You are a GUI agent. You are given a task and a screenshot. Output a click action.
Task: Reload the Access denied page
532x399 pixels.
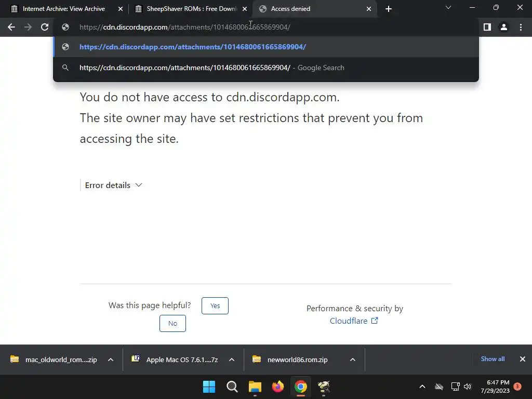pos(45,27)
